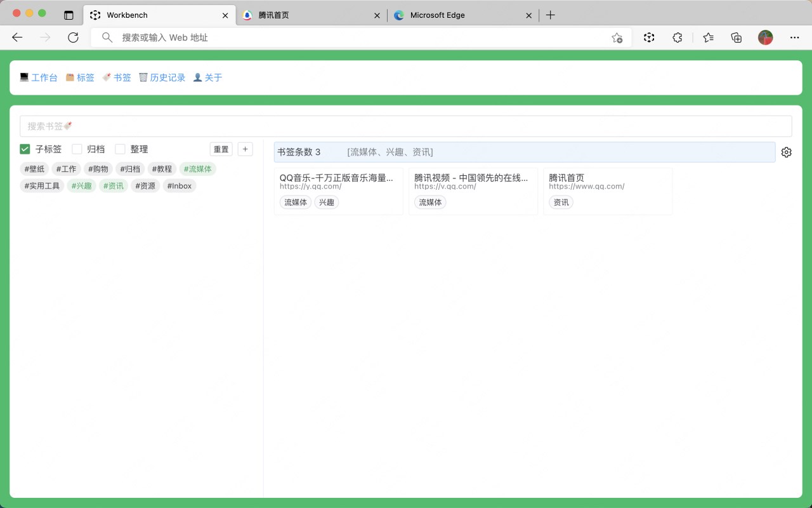The image size is (812, 508).
Task: Add this page to favorites star icon
Action: [617, 37]
